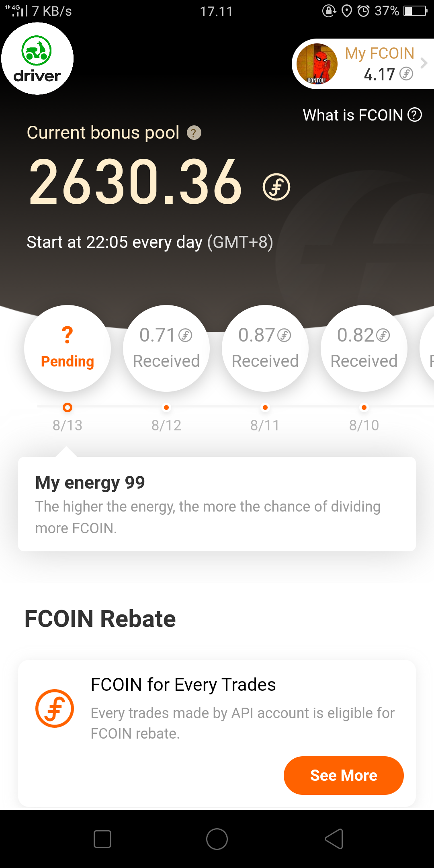Tap the Android back navigation icon
This screenshot has height=868, width=434.
pyautogui.click(x=334, y=839)
